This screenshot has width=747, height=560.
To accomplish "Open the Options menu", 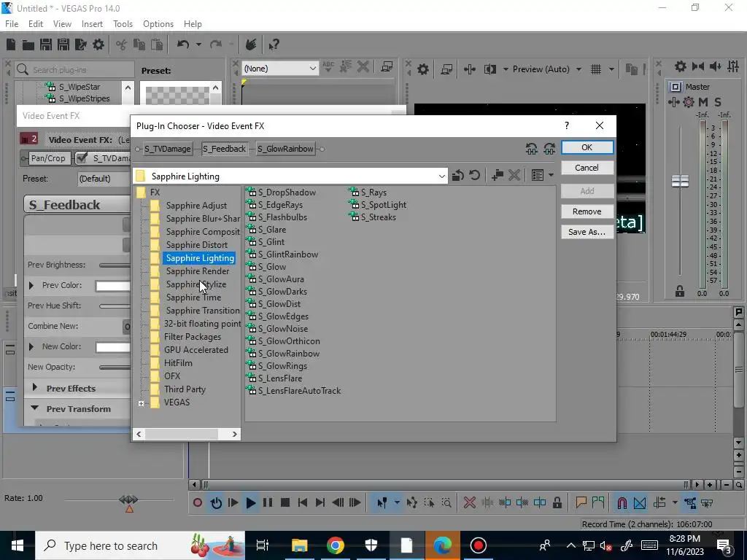I will point(158,24).
